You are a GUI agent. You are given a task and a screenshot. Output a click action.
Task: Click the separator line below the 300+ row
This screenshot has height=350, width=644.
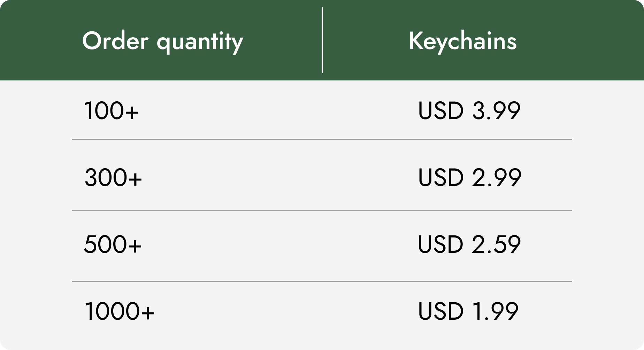(322, 210)
